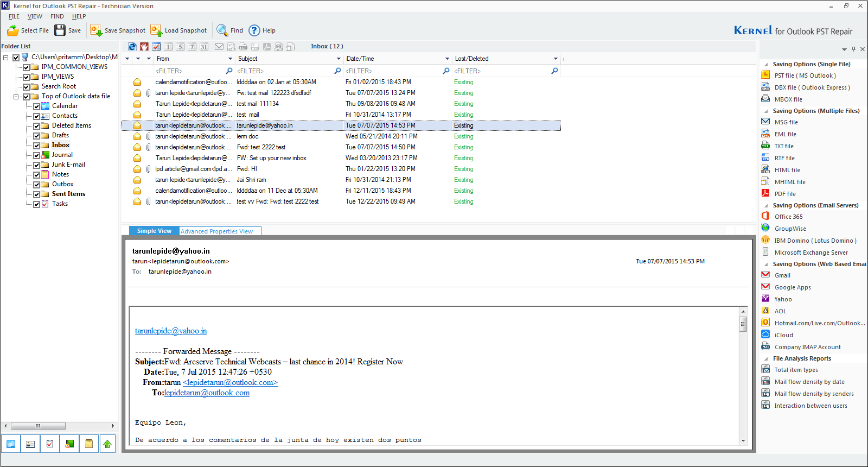Click message body vertical scrollbar thumb
Image resolution: width=868 pixels, height=467 pixels.
pyautogui.click(x=743, y=324)
